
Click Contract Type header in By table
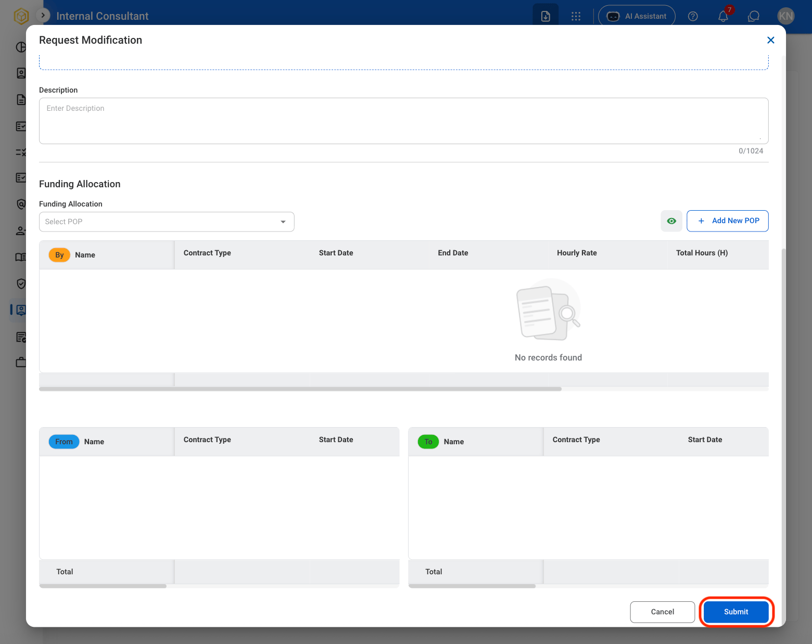point(207,253)
